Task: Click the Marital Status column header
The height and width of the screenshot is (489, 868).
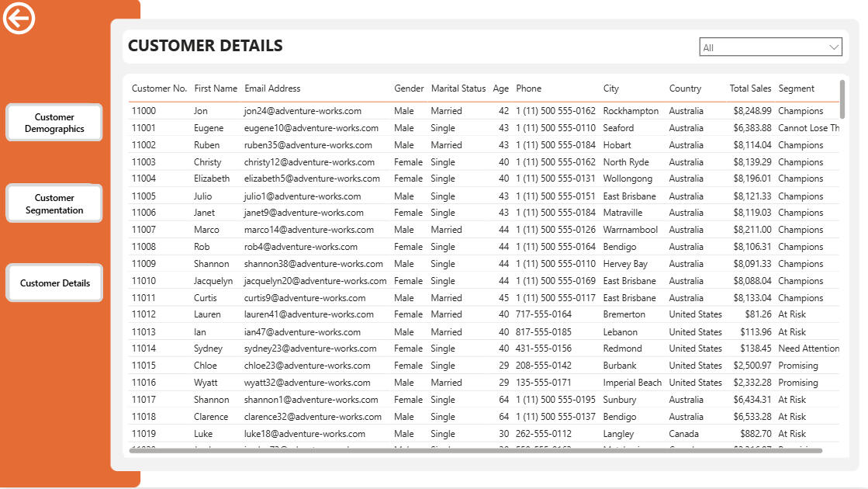Action: [458, 88]
